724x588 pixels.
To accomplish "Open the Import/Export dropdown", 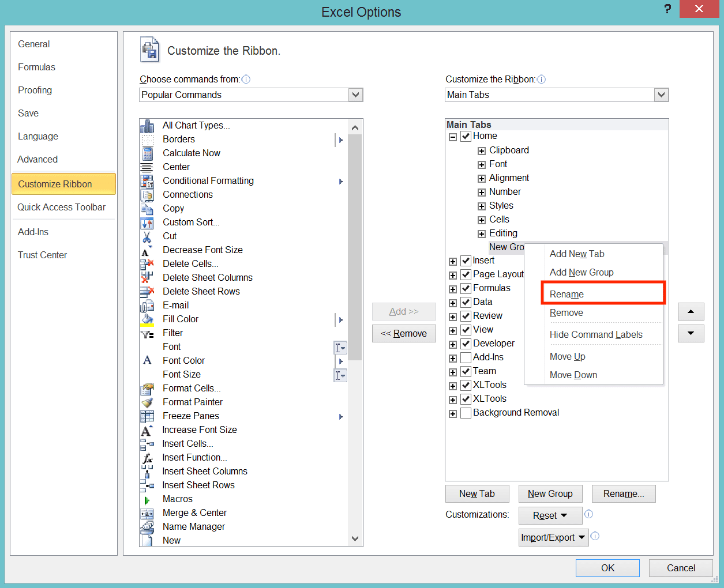I will click(553, 537).
